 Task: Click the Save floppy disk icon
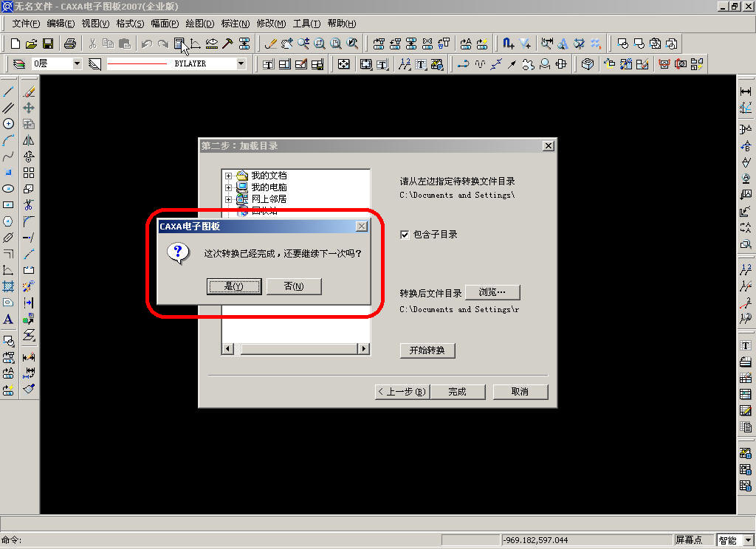(x=48, y=44)
